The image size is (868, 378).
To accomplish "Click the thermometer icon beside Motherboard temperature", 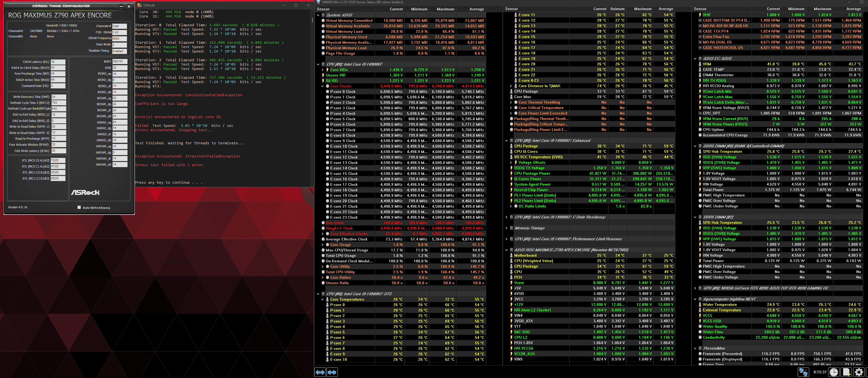I will click(512, 255).
